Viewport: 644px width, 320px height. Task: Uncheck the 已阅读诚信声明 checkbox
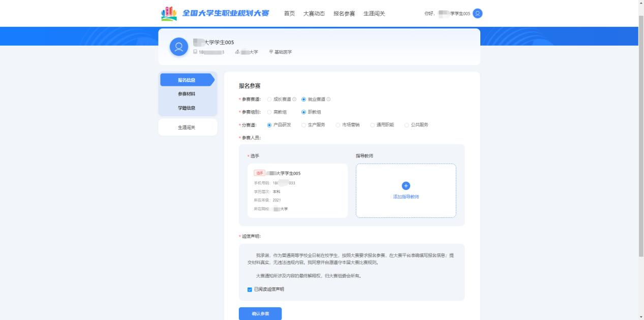[x=250, y=290]
